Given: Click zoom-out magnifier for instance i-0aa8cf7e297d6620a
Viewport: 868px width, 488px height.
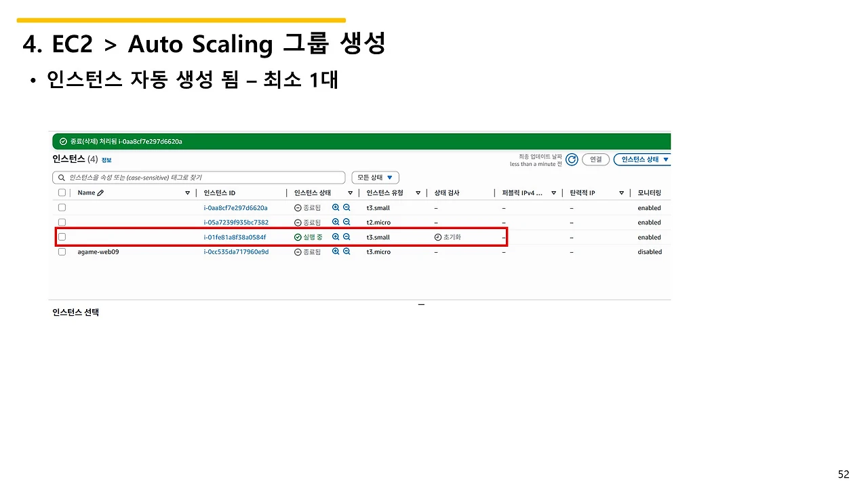Looking at the screenshot, I should click(347, 207).
